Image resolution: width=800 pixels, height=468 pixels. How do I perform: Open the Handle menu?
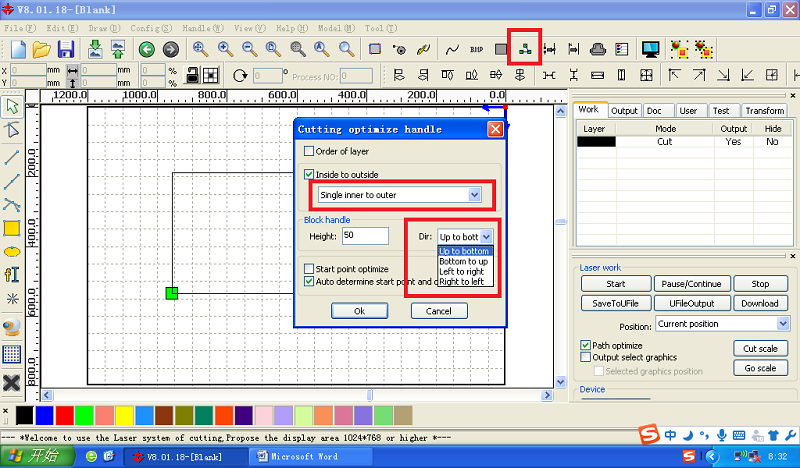203,28
